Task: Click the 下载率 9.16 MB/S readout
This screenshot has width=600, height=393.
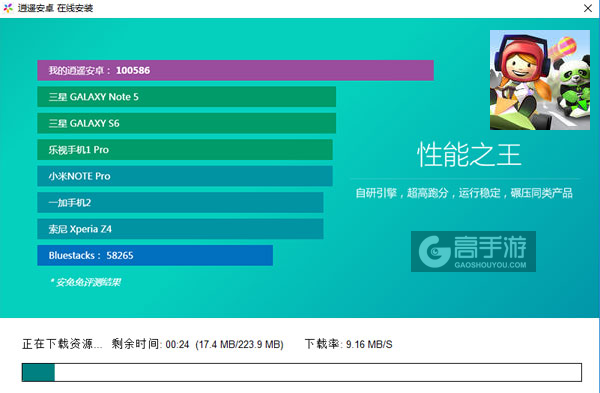Action: pos(349,344)
